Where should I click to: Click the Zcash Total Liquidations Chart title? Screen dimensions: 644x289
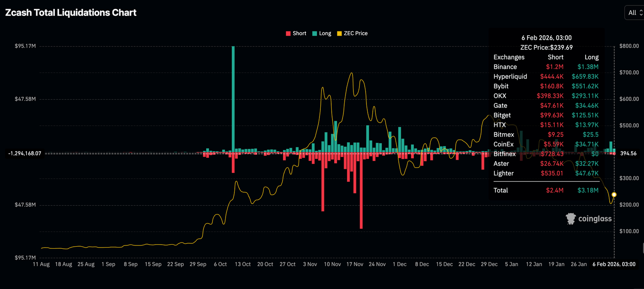tap(71, 13)
